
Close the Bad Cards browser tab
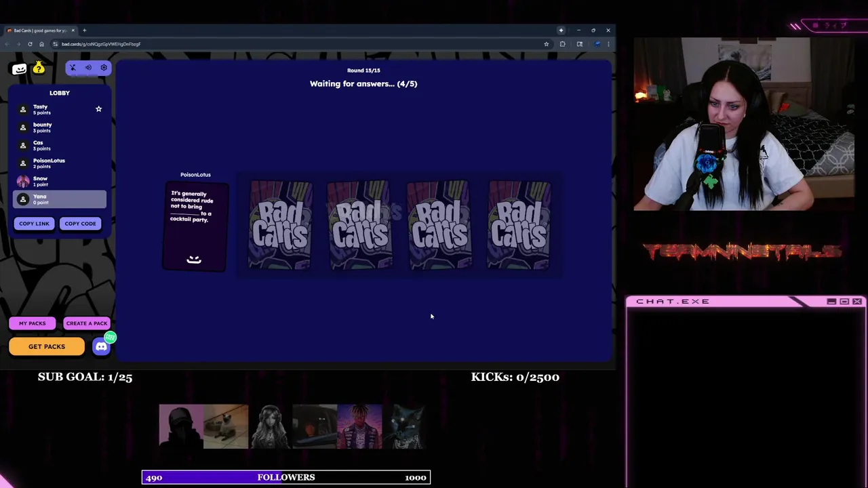[73, 30]
